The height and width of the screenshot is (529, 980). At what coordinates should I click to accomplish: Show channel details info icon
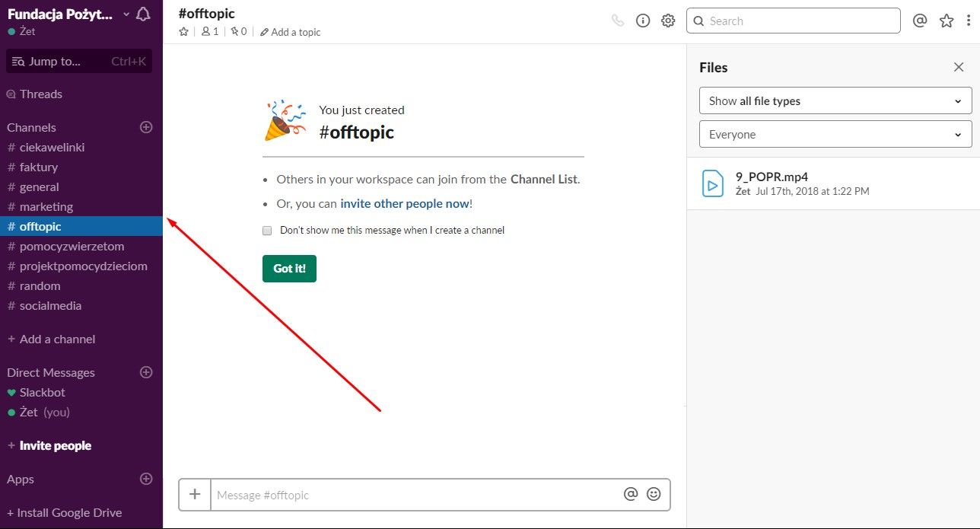click(x=643, y=21)
